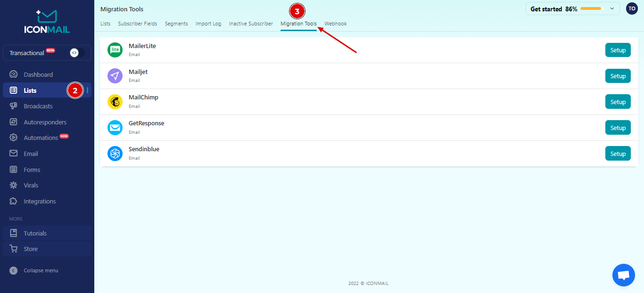The height and width of the screenshot is (293, 644).
Task: Toggle the Transactional beta switch
Action: click(x=77, y=53)
